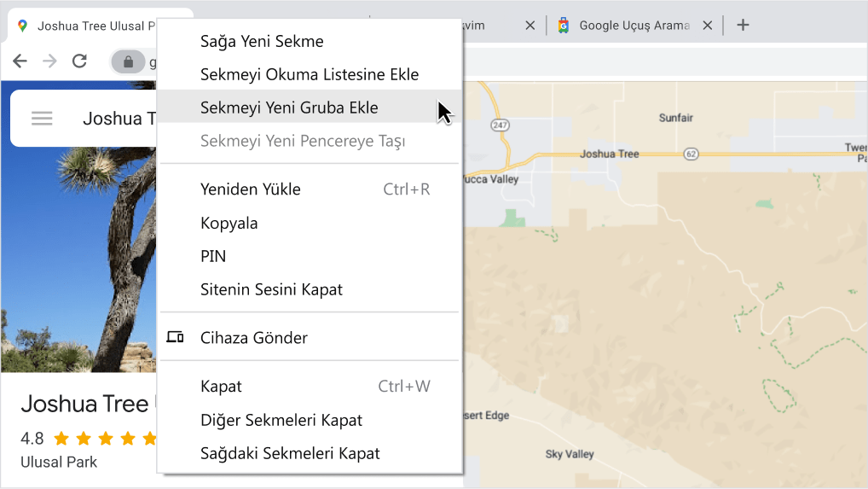Choose Diğer Sekmeleri Kapat
The image size is (868, 489).
tap(281, 421)
